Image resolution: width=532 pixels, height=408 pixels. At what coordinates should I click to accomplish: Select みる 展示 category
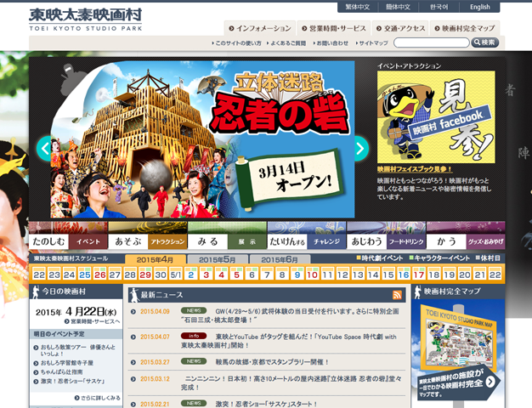coord(227,235)
